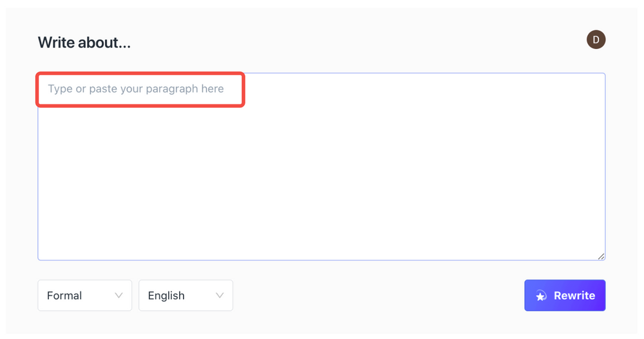Click the chevron arrow in the English selector
The width and height of the screenshot is (644, 339).
tap(220, 295)
